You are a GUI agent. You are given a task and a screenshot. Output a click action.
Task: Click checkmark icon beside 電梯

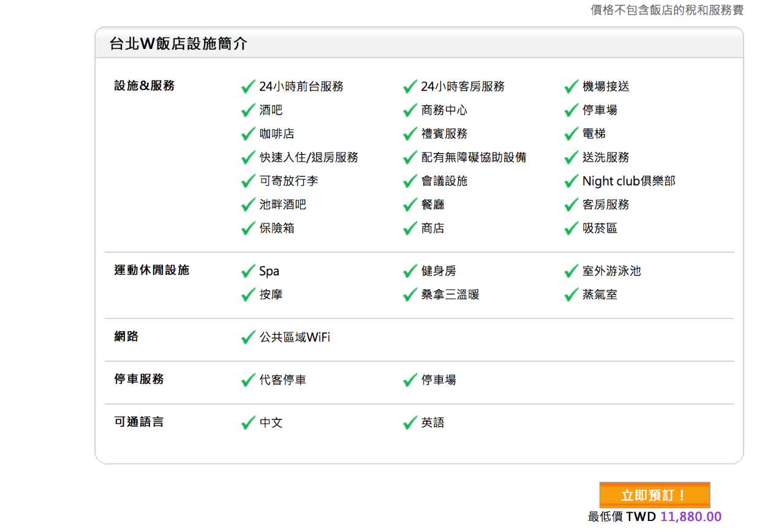571,133
